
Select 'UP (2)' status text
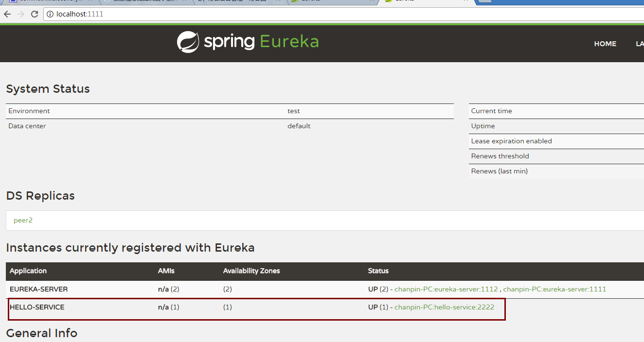[378, 289]
